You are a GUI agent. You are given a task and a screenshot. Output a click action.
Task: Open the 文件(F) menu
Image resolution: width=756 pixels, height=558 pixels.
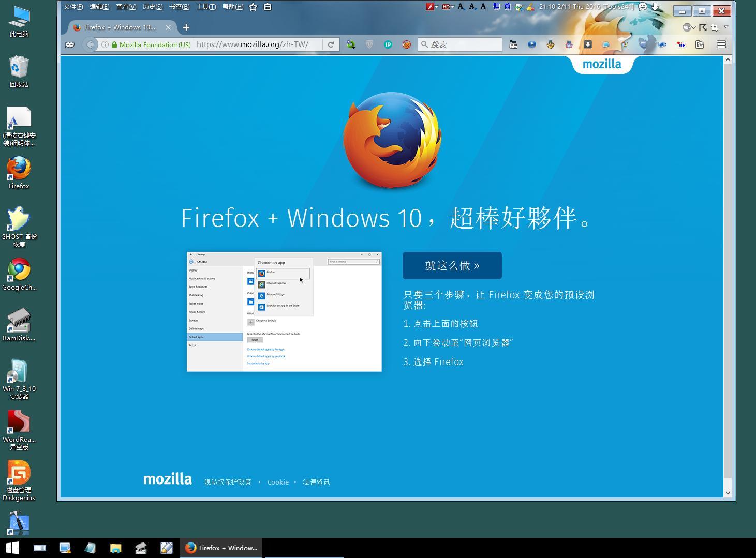pos(73,7)
